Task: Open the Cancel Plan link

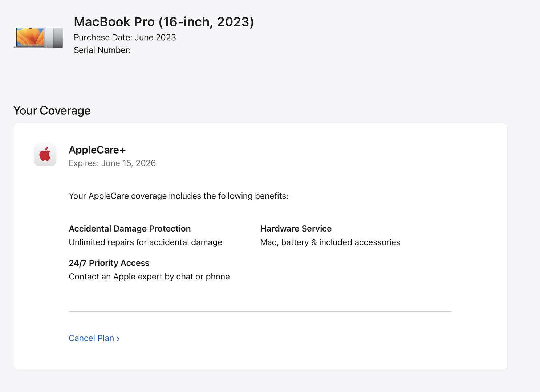Action: click(x=91, y=338)
